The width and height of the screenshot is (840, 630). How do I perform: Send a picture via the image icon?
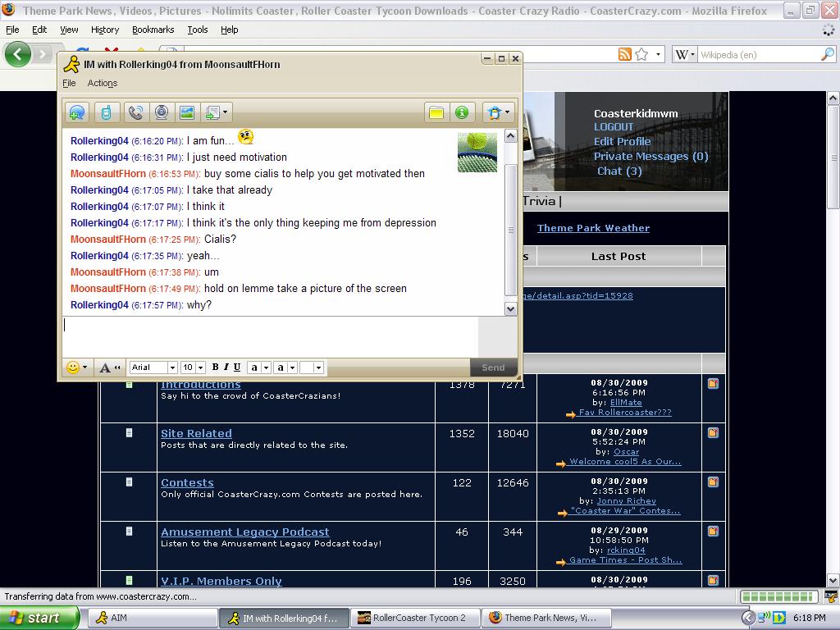(x=187, y=112)
